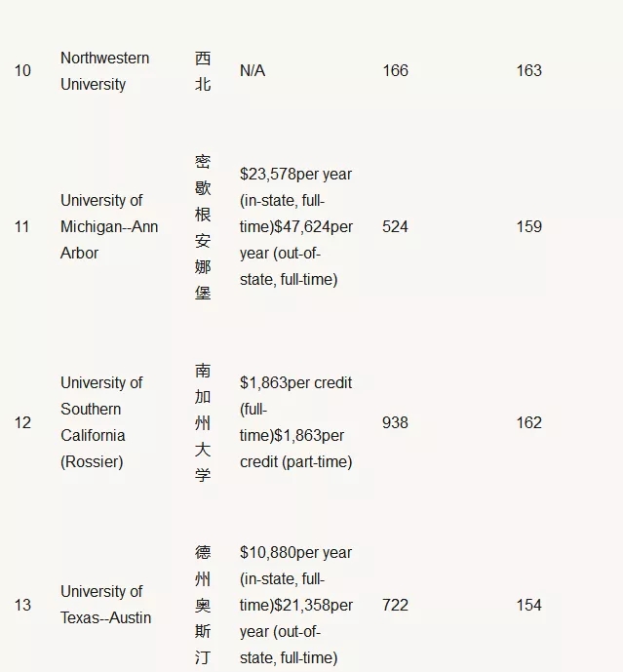Image resolution: width=623 pixels, height=672 pixels.
Task: Click the 722 enrollment value
Action: (395, 605)
